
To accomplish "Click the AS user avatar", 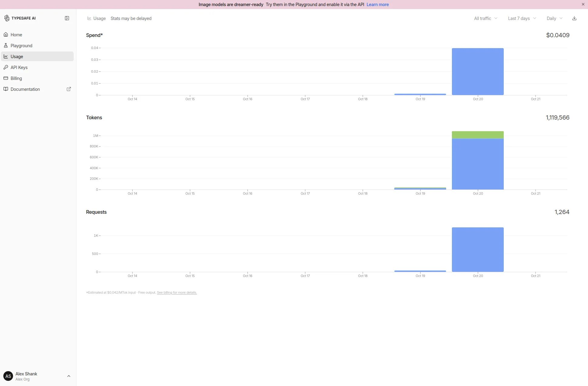I will click(8, 376).
